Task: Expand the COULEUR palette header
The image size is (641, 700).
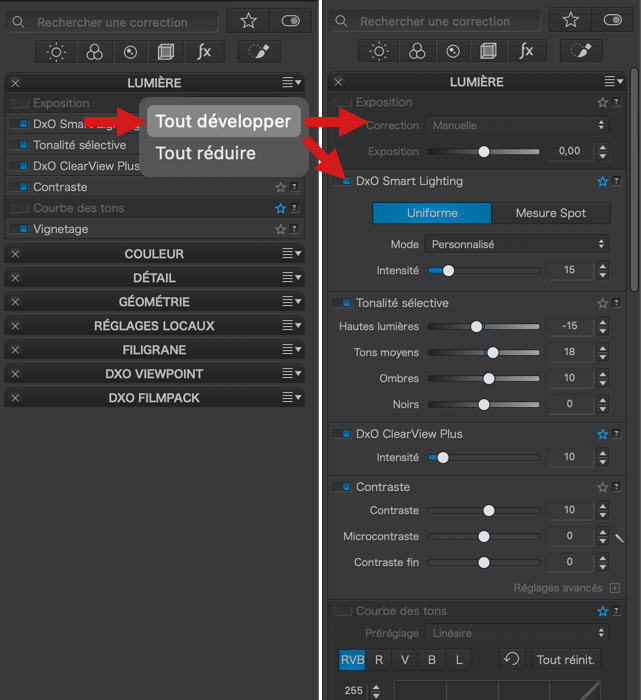Action: coord(154,254)
